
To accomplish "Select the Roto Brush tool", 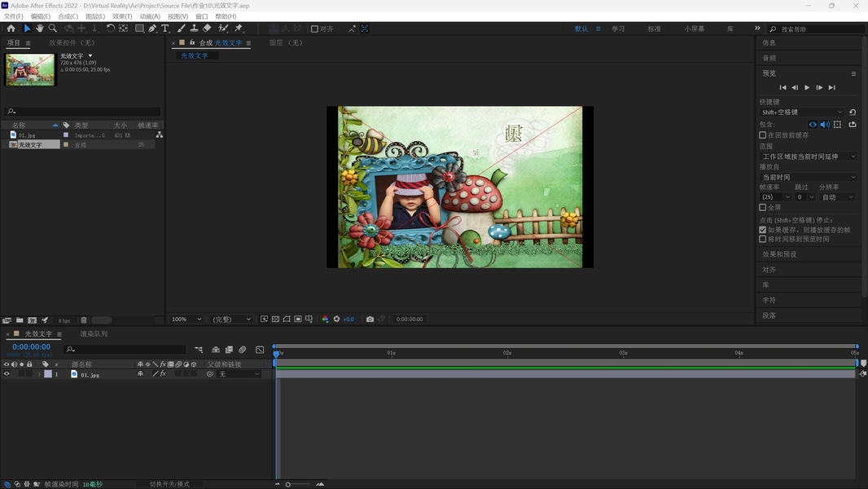I will 223,29.
